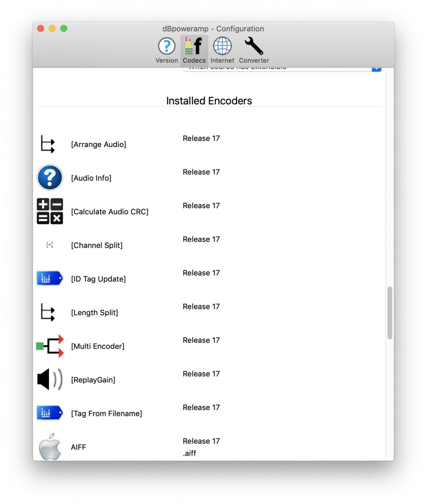Click the Length Split arrows icon

pos(48,313)
